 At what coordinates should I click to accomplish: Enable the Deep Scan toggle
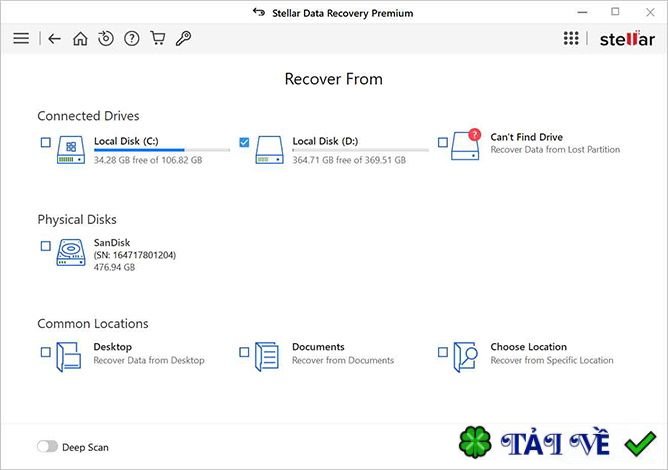(47, 446)
